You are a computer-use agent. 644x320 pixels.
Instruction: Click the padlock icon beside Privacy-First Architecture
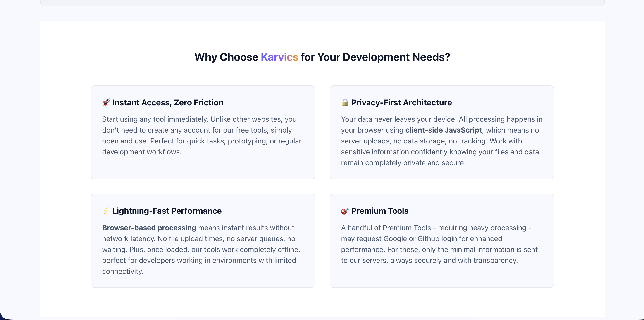pos(345,102)
